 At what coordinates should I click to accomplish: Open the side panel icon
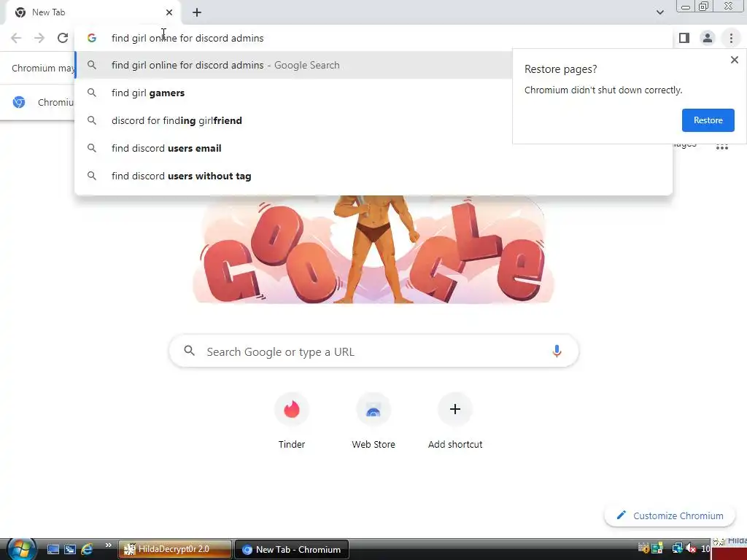pos(684,38)
